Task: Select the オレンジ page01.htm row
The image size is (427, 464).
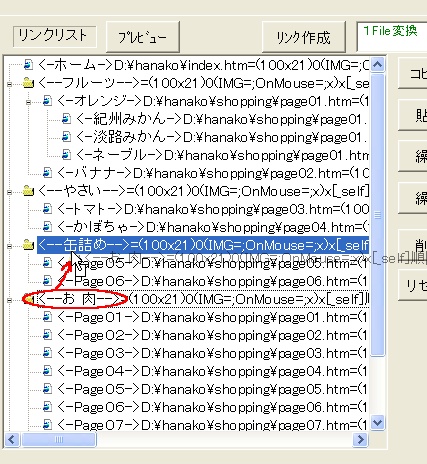Action: pyautogui.click(x=213, y=101)
